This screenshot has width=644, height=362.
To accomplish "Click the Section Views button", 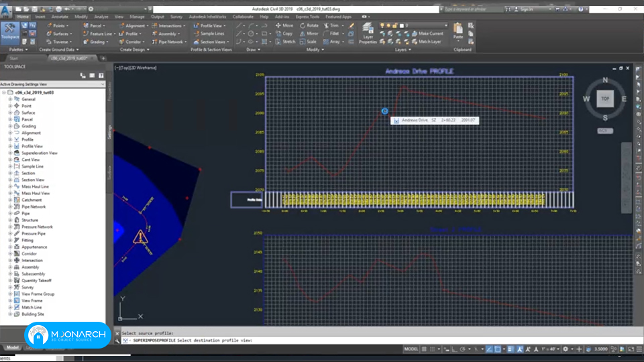I will click(x=213, y=42).
